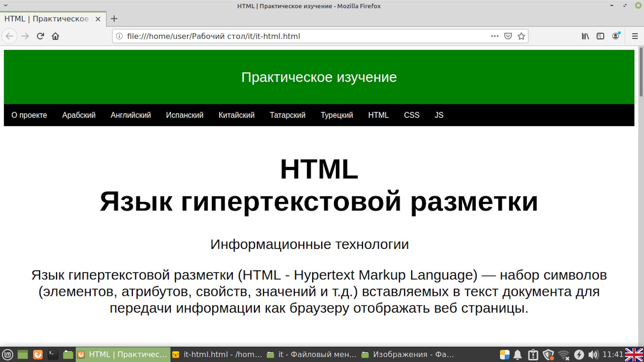Image resolution: width=644 pixels, height=362 pixels.
Task: Open the Firefox hamburger menu
Action: 635,36
